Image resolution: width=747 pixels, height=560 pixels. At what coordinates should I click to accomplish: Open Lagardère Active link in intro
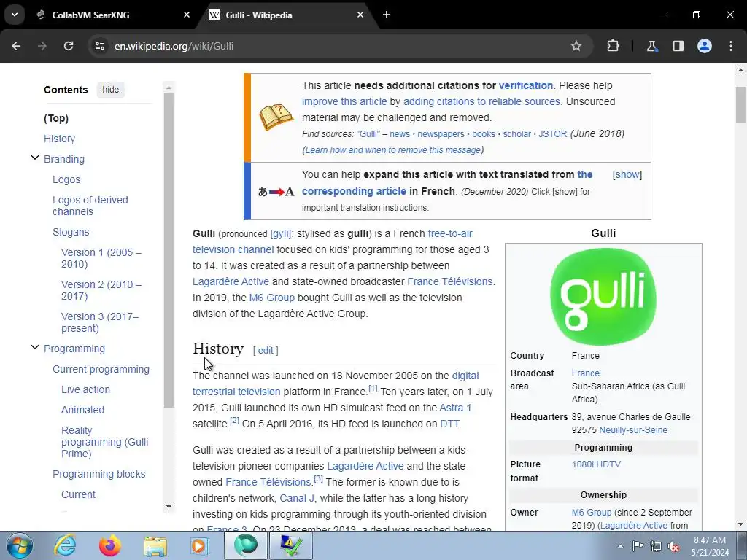231,281
